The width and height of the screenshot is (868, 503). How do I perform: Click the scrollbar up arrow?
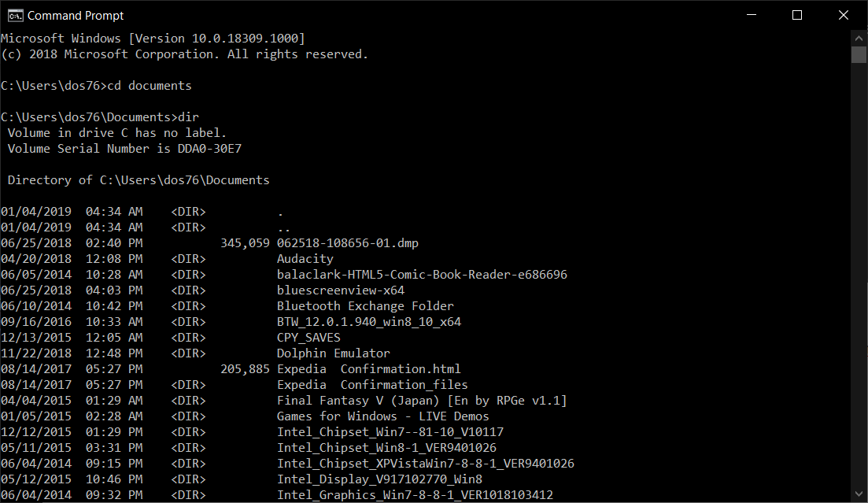(859, 39)
